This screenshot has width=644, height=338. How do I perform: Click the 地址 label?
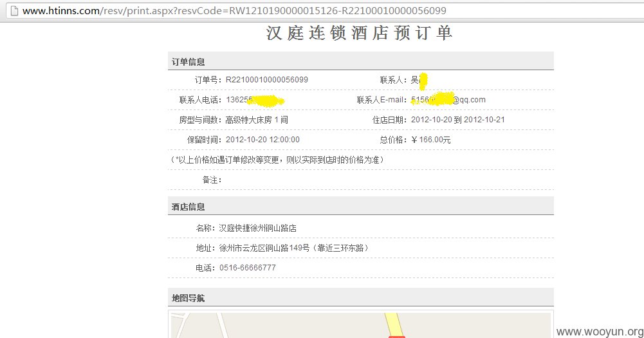click(205, 248)
